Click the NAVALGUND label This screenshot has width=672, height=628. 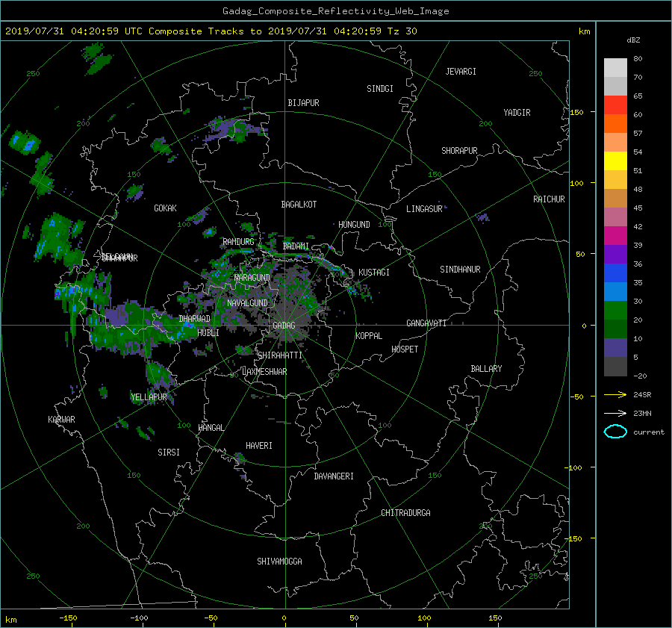[x=247, y=303]
